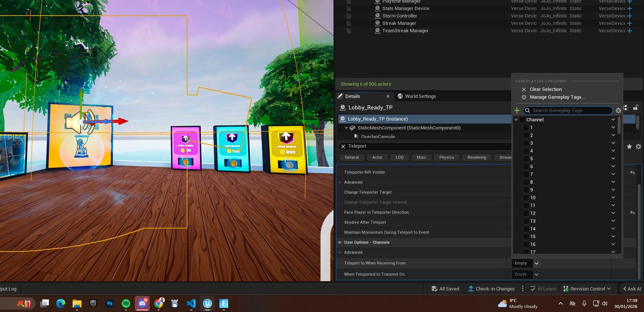Add actor for Stats Manager Device row
The width and height of the screenshot is (644, 312).
click(630, 9)
